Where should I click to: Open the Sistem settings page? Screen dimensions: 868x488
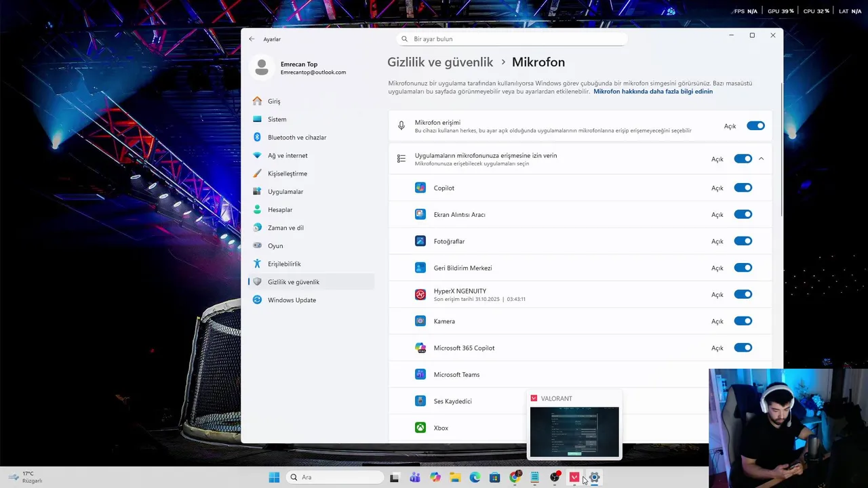(x=311, y=119)
